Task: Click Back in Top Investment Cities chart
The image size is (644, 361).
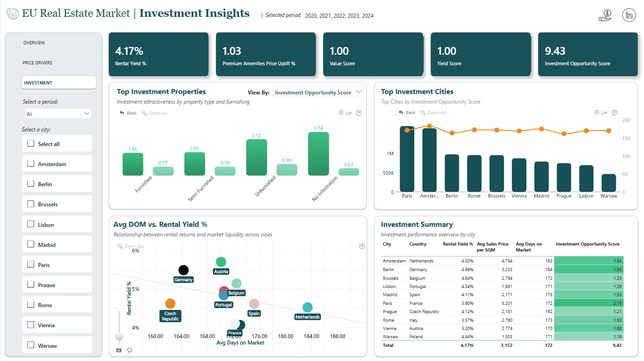Action: [x=407, y=113]
